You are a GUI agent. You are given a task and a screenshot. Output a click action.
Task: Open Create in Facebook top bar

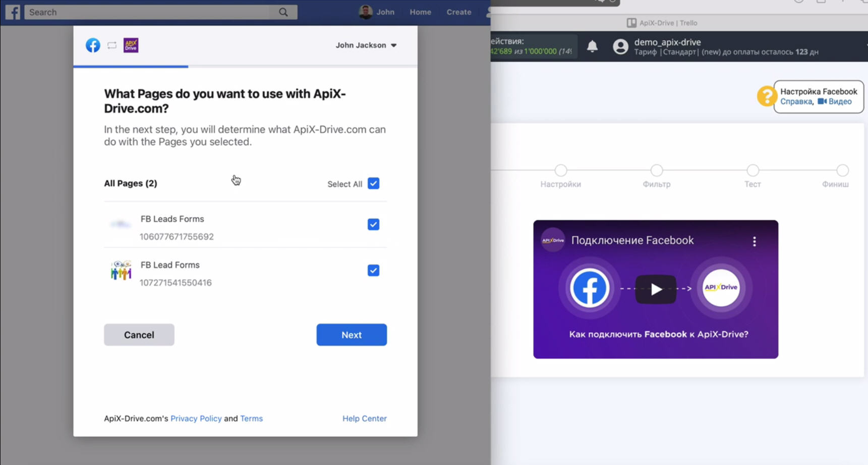click(x=458, y=12)
